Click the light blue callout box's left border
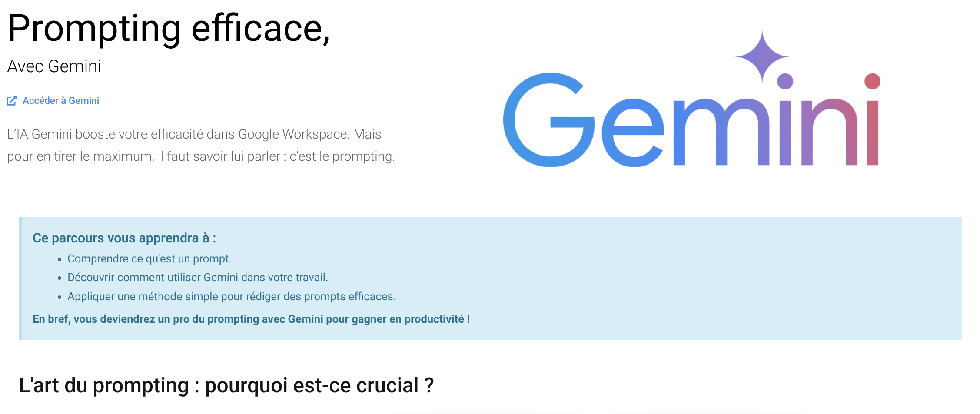This screenshot has height=414, width=980. coord(20,278)
